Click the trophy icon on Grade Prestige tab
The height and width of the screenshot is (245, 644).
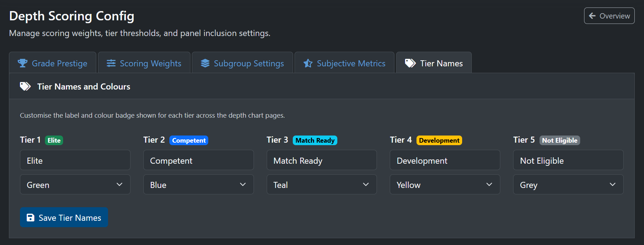(22, 63)
